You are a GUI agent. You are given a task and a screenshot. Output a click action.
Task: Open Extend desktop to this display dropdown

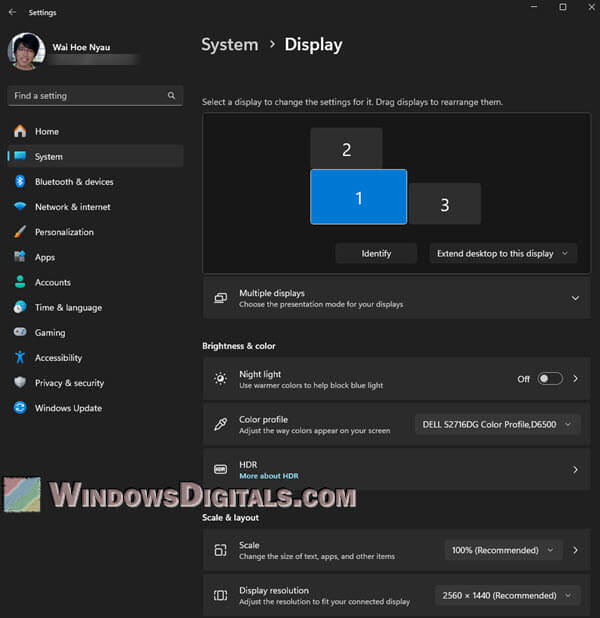pos(503,253)
